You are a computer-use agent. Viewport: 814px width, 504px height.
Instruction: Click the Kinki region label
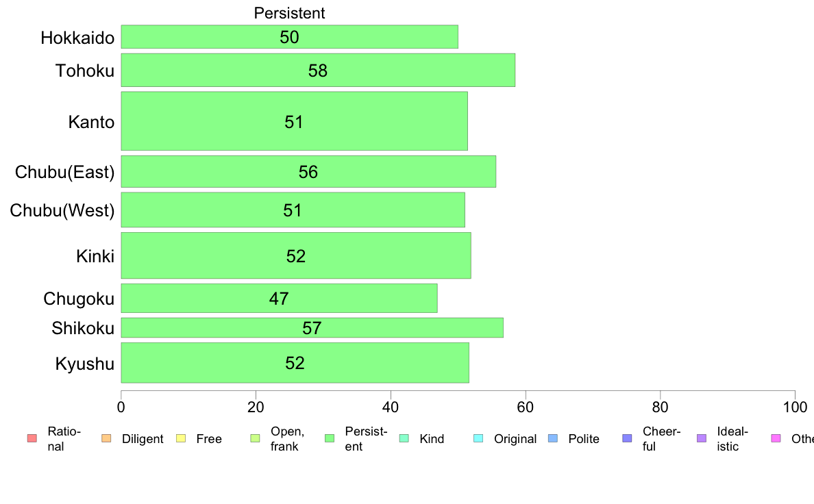click(x=95, y=256)
